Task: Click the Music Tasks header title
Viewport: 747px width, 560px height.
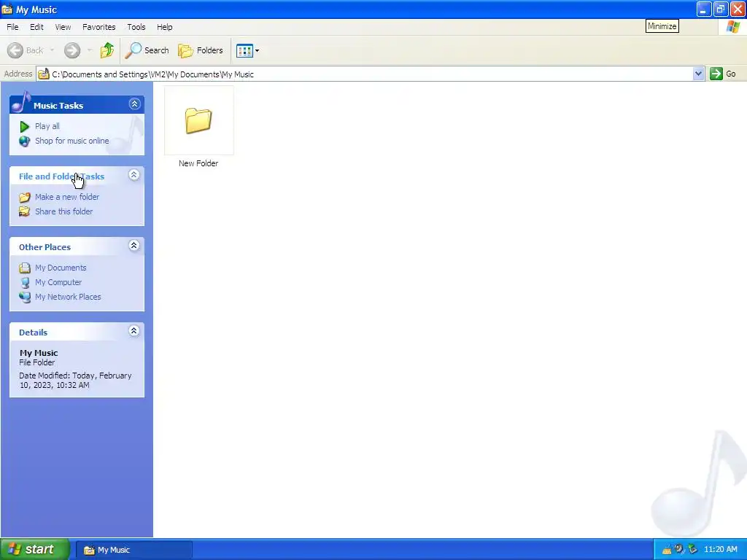Action: [x=58, y=106]
